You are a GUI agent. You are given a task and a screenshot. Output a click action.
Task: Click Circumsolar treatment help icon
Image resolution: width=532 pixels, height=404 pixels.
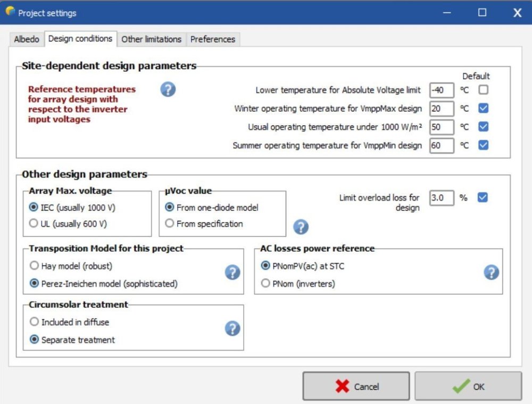232,328
